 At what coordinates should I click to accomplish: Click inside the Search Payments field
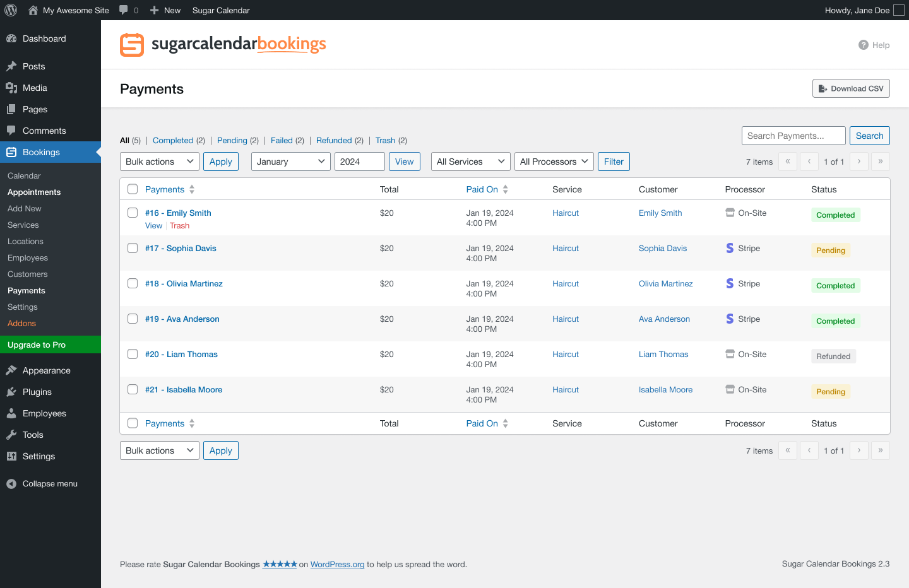pos(793,135)
